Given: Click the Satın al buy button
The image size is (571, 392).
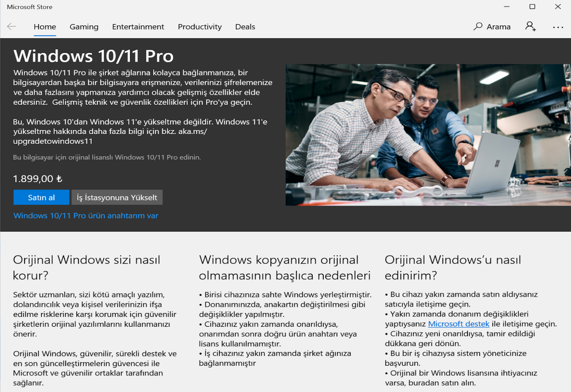Looking at the screenshot, I should click(x=41, y=197).
